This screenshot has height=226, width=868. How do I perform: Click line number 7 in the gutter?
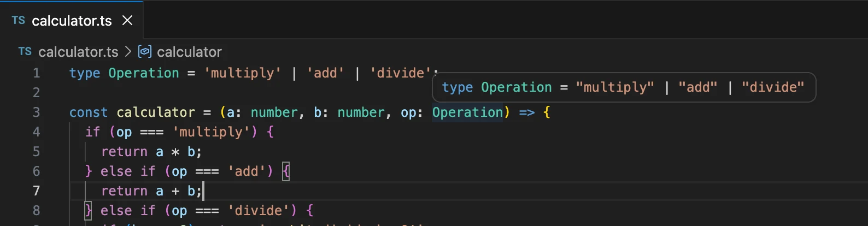click(36, 191)
